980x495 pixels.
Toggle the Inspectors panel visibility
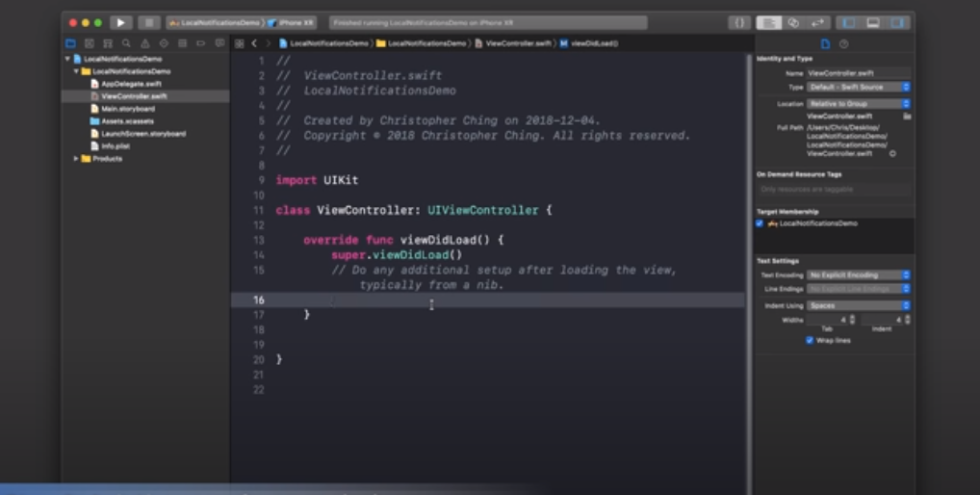pyautogui.click(x=897, y=23)
